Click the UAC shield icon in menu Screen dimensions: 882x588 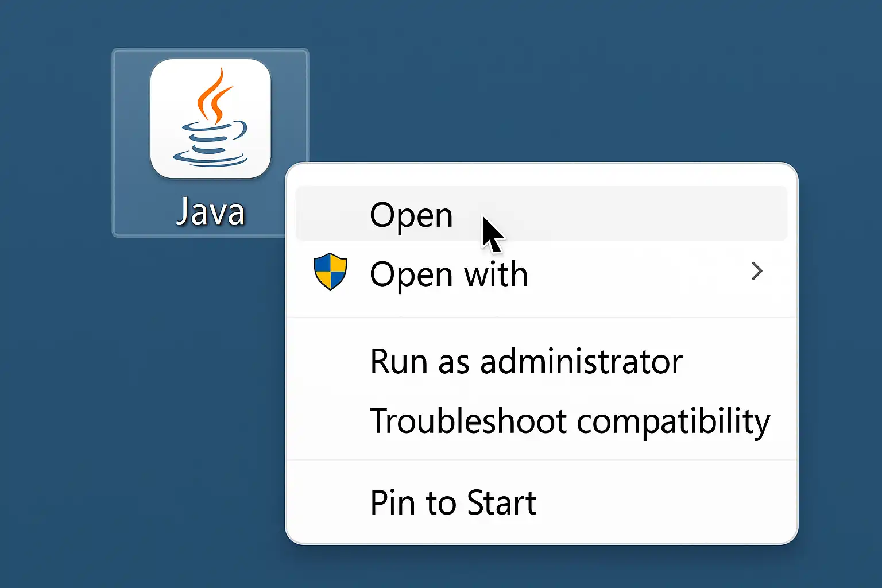(x=331, y=272)
